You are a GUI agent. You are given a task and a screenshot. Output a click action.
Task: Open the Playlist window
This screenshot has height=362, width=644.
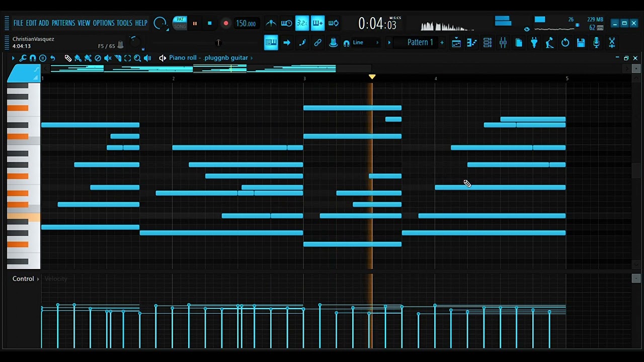(x=456, y=43)
